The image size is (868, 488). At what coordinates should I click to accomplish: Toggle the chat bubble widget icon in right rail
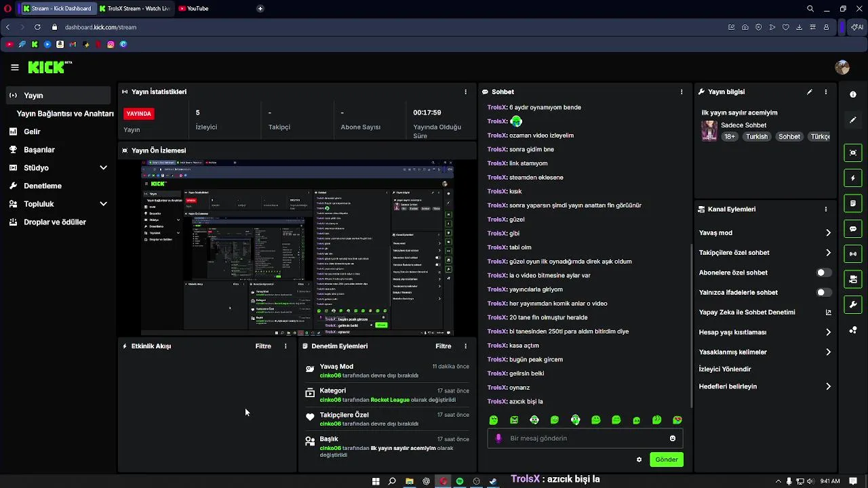tap(853, 229)
